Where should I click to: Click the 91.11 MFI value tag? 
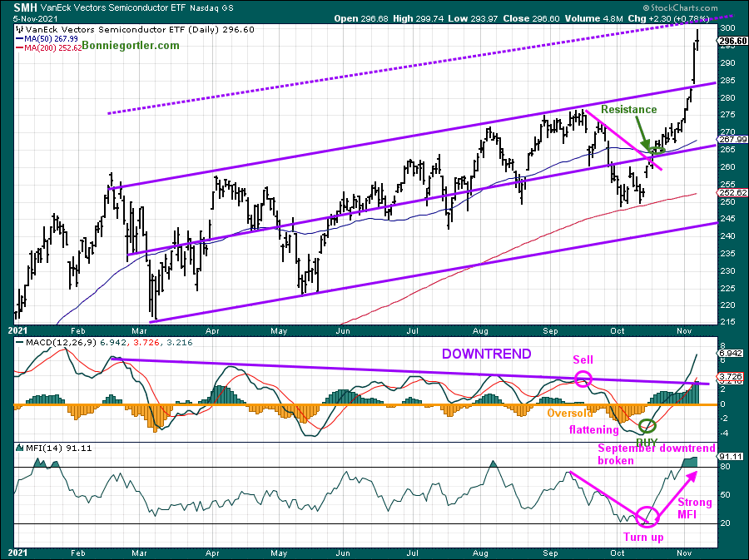tap(731, 456)
